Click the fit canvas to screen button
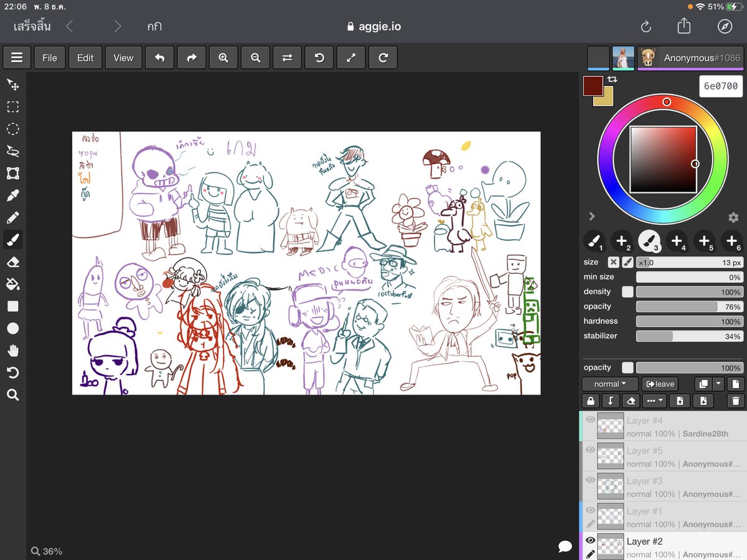Image resolution: width=747 pixels, height=560 pixels. [x=351, y=58]
